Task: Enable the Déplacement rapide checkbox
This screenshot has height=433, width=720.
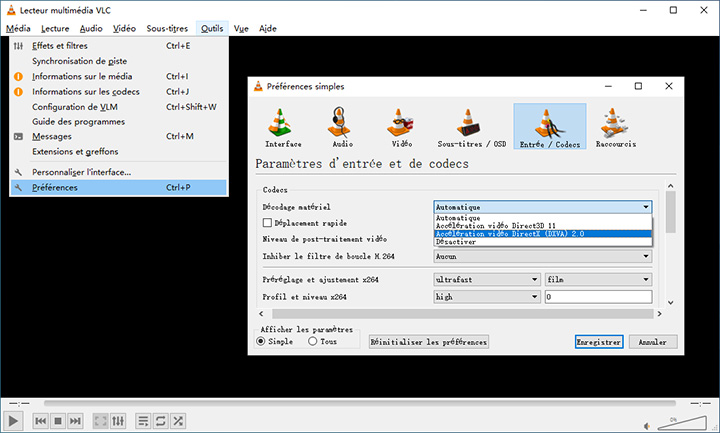Action: (267, 223)
